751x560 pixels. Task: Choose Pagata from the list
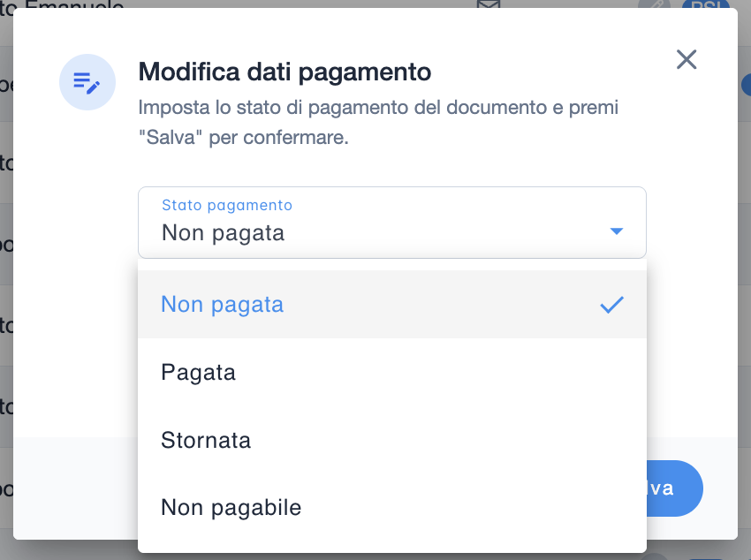199,373
